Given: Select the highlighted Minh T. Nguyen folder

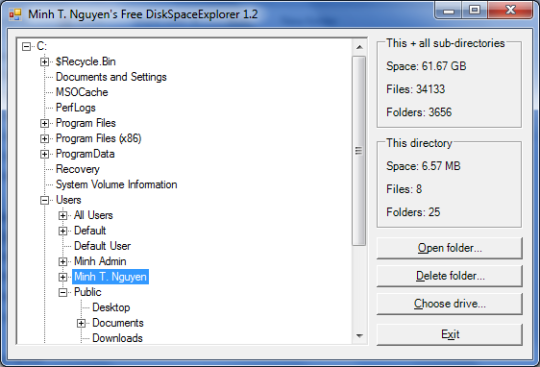Looking at the screenshot, I should pos(110,277).
